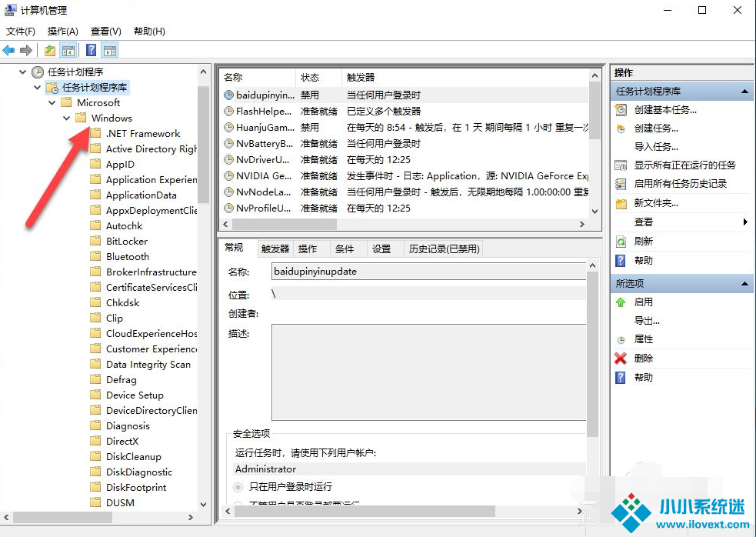Viewport: 756px width, 537px height.
Task: Click the 任务计划程序 clock icon in tree
Action: click(38, 72)
